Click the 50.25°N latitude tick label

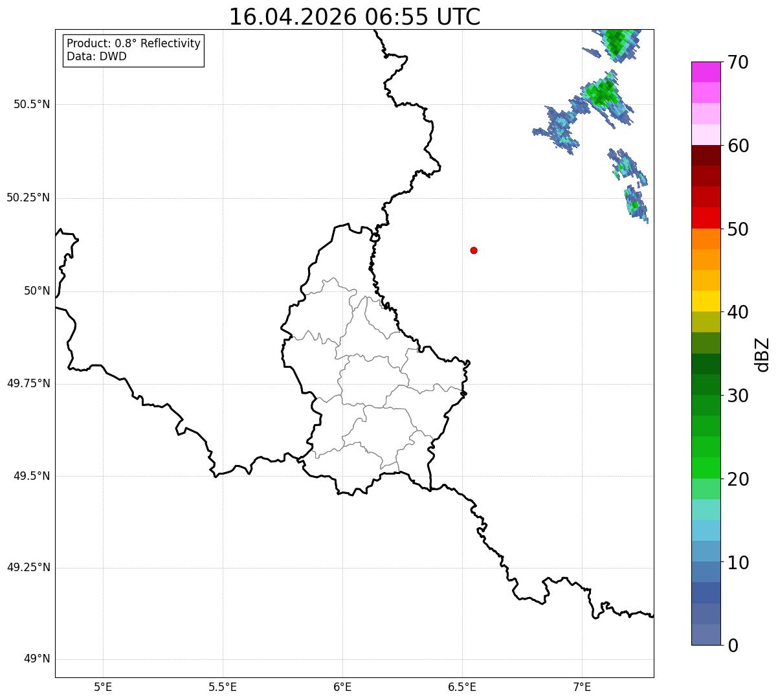click(x=28, y=198)
